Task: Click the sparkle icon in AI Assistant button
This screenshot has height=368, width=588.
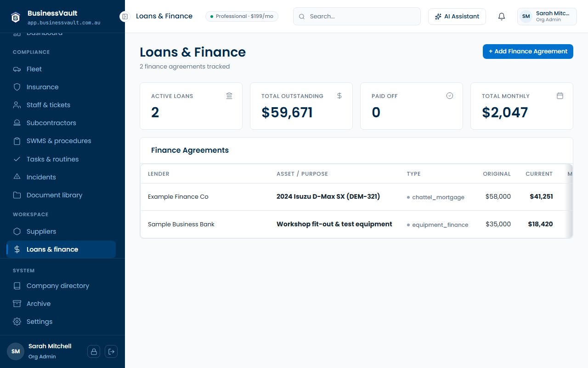Action: pos(438,17)
